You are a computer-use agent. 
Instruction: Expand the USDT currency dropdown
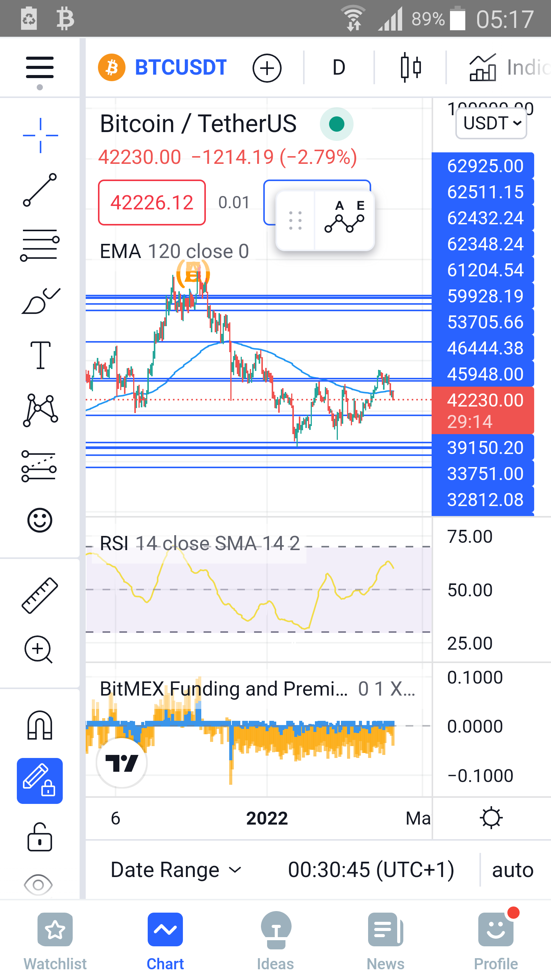[x=491, y=123]
